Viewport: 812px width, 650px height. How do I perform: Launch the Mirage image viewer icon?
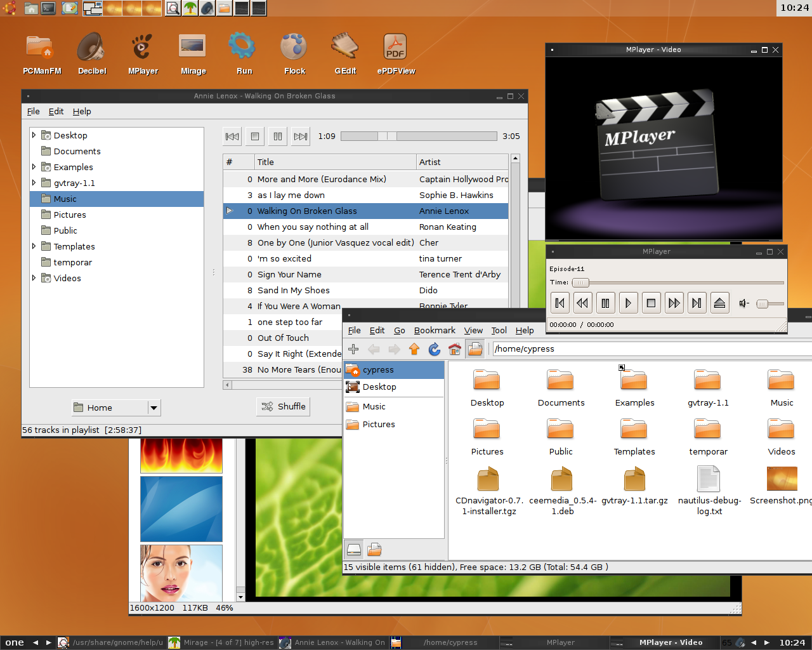coord(193,53)
